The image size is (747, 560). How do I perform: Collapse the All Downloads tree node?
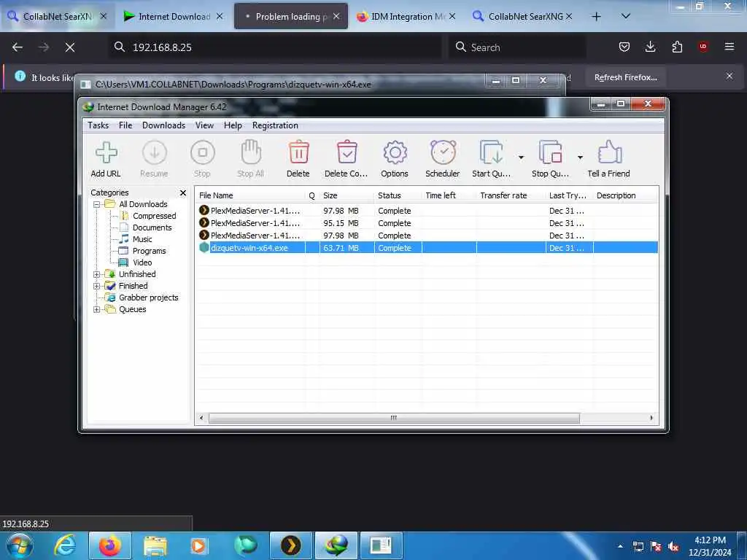[x=97, y=204]
